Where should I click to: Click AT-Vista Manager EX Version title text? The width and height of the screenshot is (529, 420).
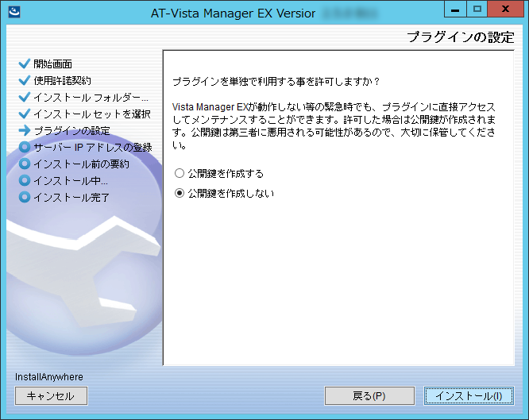(233, 13)
